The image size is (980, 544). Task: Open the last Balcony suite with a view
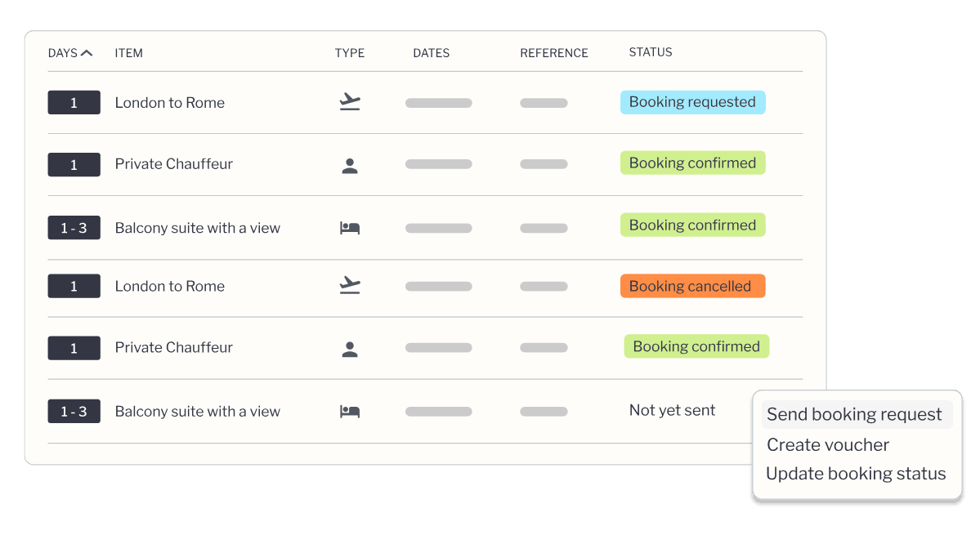click(x=198, y=412)
